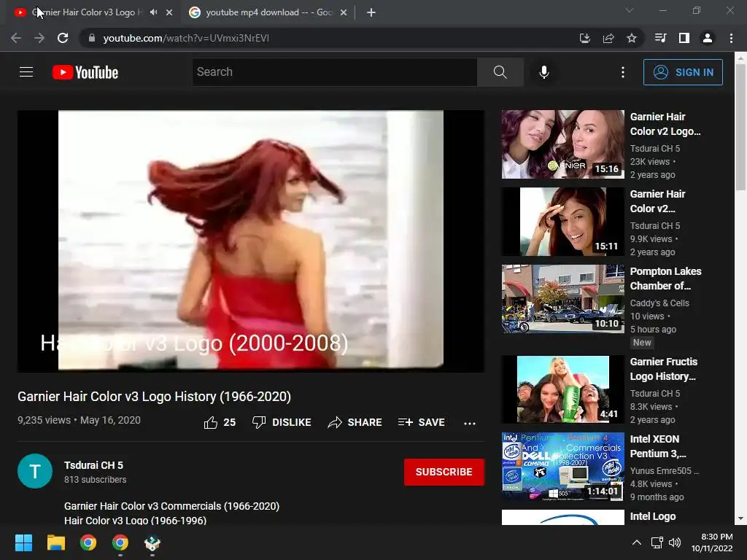Screen dimensions: 747x560
Task: Share this page from address bar
Action: point(608,38)
